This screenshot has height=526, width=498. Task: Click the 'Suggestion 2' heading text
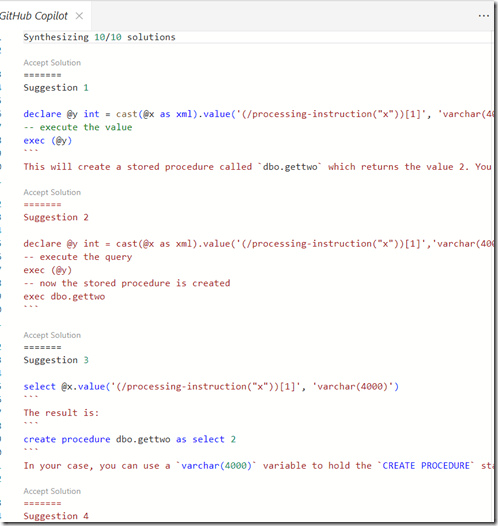click(56, 217)
